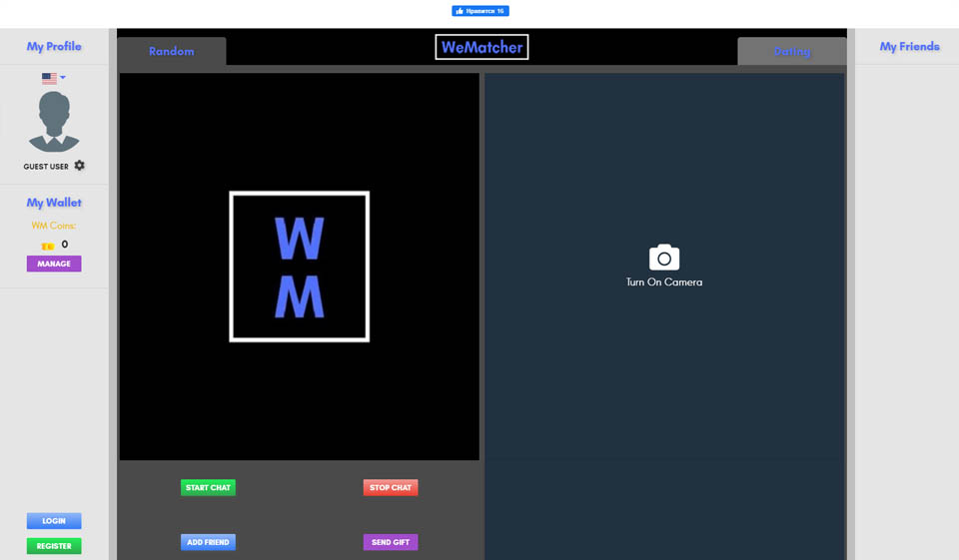The image size is (959, 560).
Task: Click the large WM logo video placeholder
Action: point(300,267)
